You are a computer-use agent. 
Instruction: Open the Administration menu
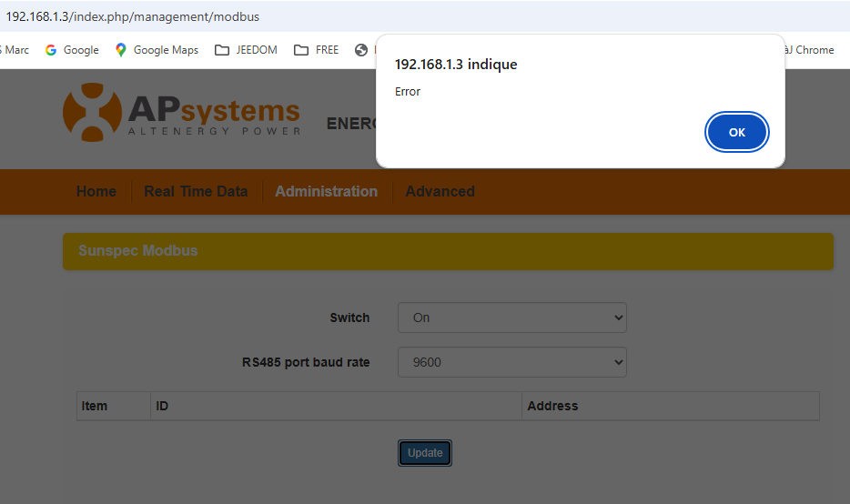pos(327,191)
